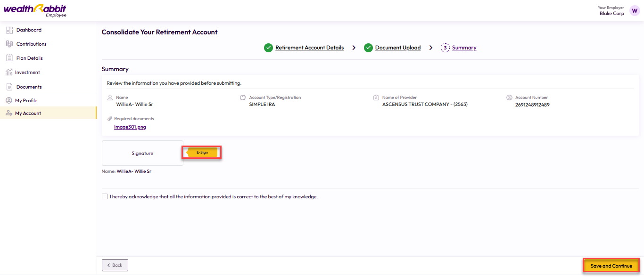Open Plan Details menu item
644x277 pixels.
pyautogui.click(x=30, y=58)
